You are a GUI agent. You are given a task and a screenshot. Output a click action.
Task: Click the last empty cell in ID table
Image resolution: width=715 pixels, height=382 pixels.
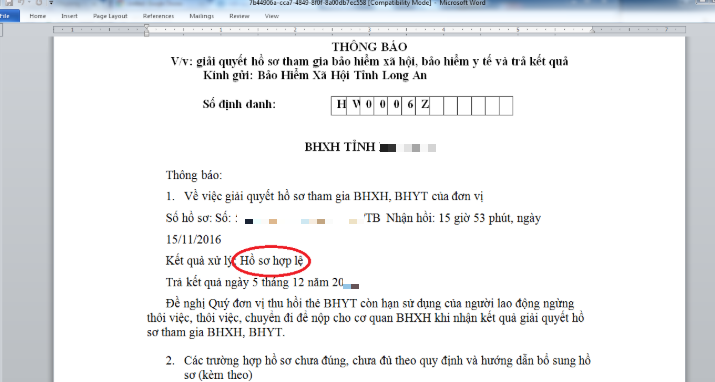[x=506, y=105]
